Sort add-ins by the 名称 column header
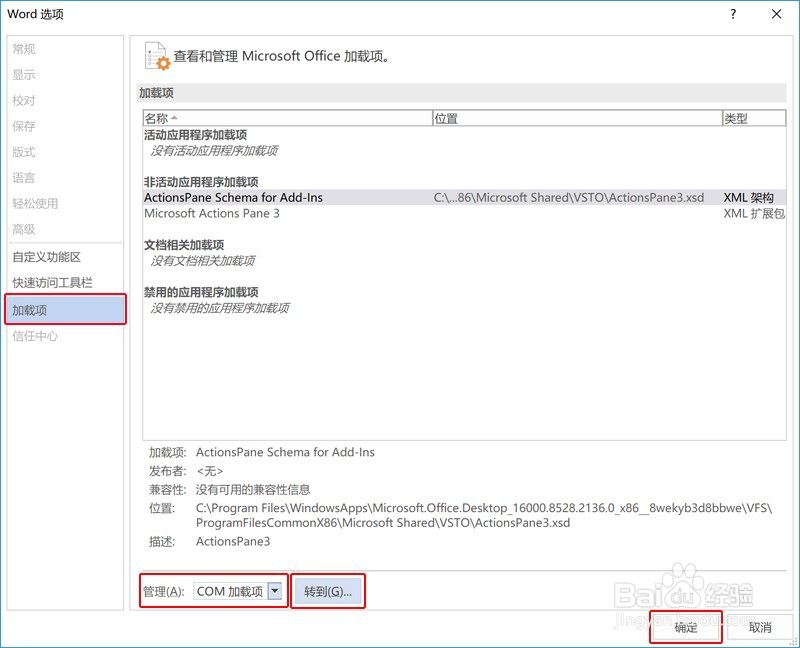Viewport: 800px width, 648px height. [288, 118]
